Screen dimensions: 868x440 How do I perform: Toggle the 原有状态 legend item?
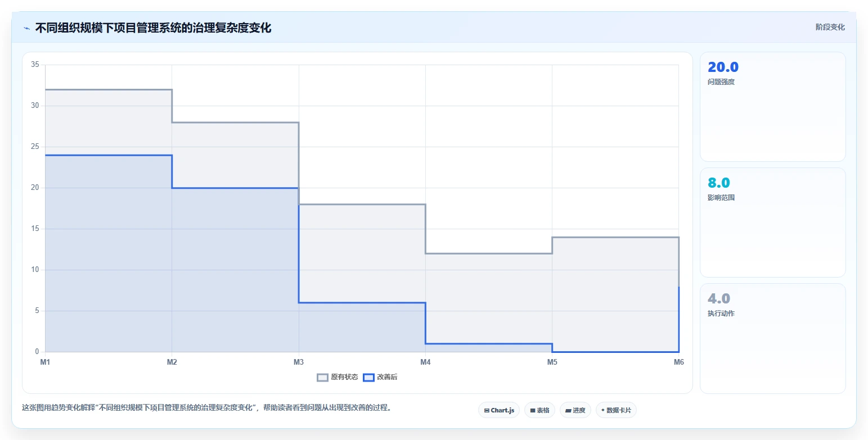tap(338, 377)
